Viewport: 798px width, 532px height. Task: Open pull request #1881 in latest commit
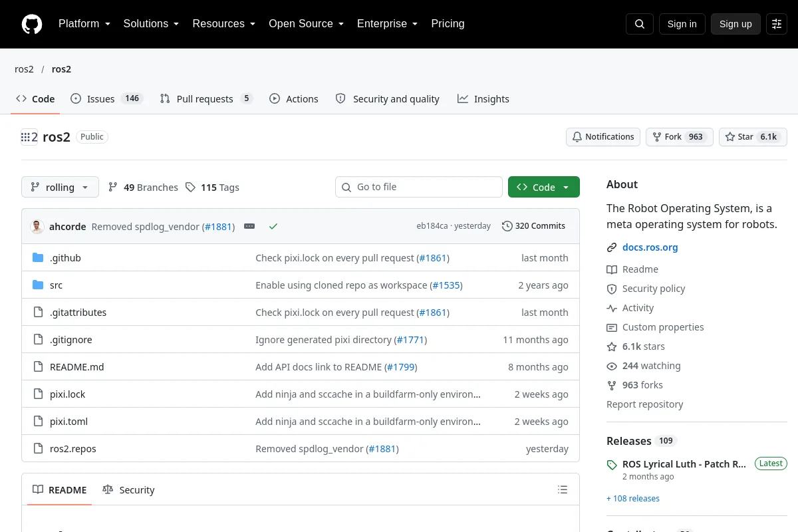click(x=218, y=227)
